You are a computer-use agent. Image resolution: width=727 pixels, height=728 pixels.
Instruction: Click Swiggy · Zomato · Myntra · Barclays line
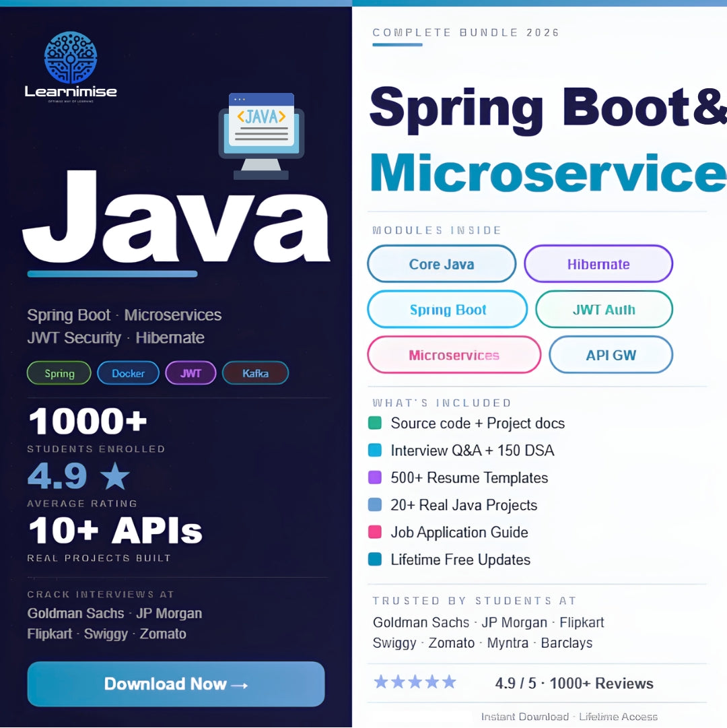[x=483, y=643]
